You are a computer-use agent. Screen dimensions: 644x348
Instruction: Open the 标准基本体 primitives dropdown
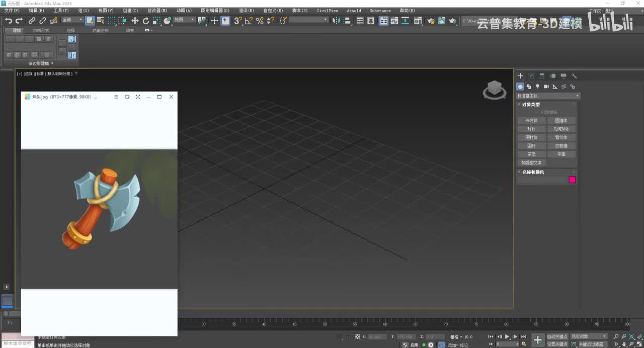[548, 96]
